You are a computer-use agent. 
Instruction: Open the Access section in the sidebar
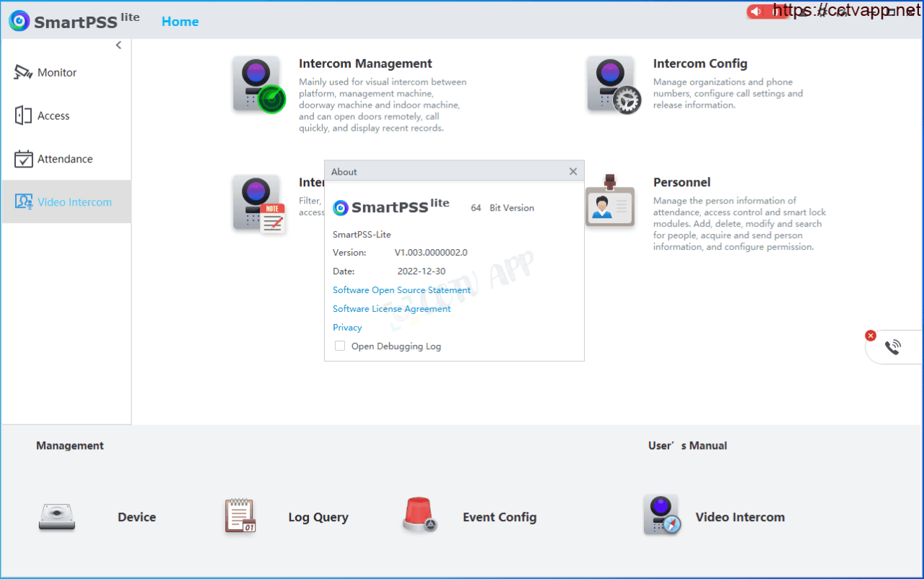[42, 116]
